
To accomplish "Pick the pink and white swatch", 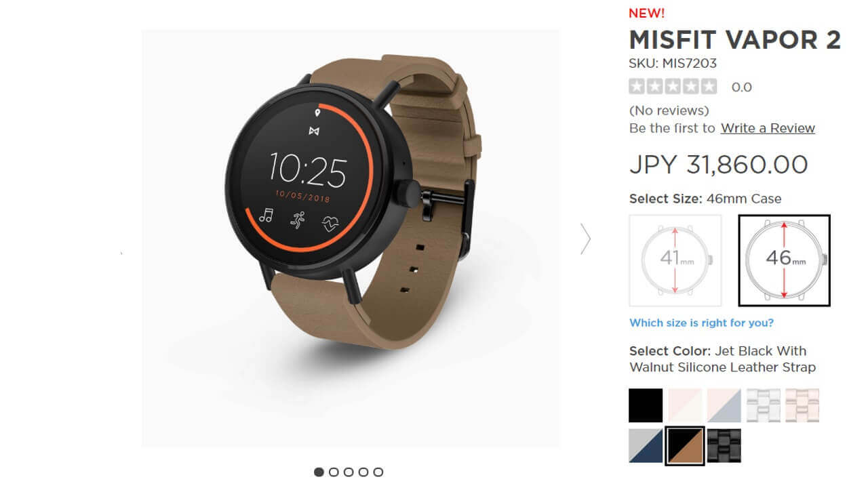I will tap(685, 405).
